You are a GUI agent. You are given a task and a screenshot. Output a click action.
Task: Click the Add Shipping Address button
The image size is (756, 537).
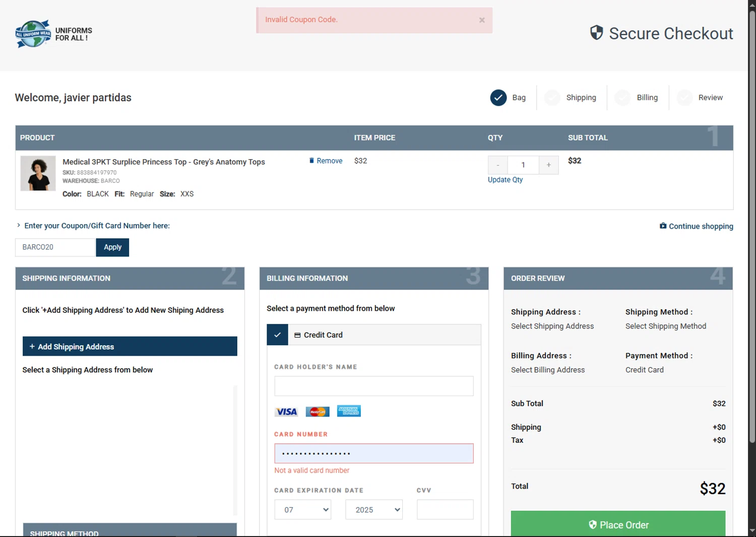pos(130,347)
